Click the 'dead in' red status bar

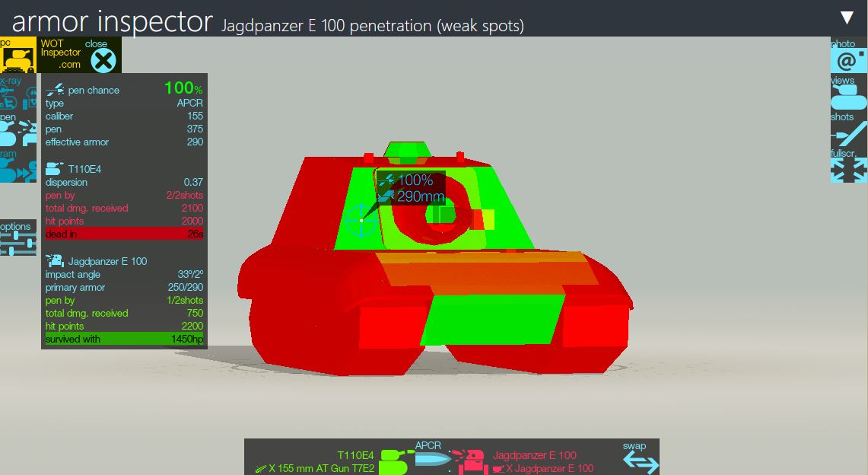124,234
